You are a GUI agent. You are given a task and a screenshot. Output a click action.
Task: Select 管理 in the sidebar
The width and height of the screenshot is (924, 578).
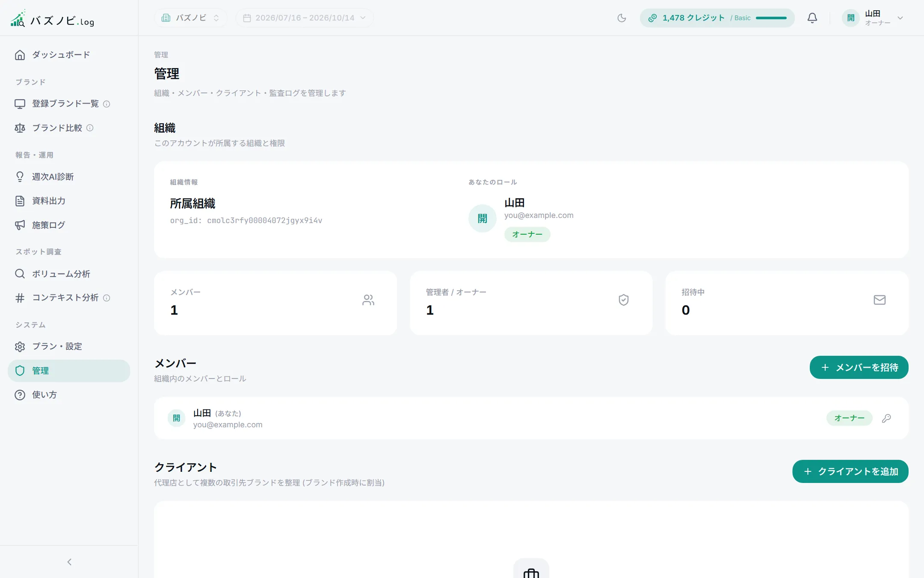[69, 371]
